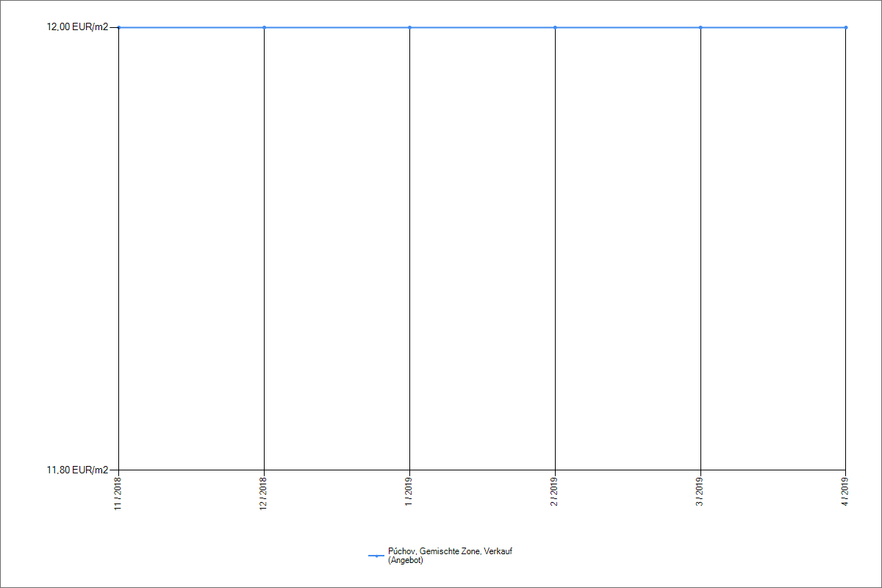Click the data point at 2 / 2019

[555, 27]
